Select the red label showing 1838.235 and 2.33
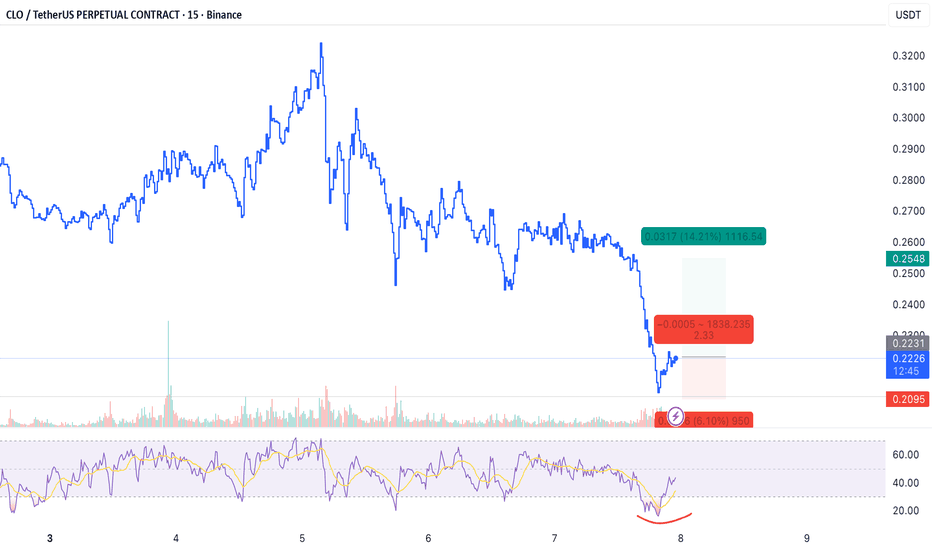The height and width of the screenshot is (550, 932). coord(703,329)
